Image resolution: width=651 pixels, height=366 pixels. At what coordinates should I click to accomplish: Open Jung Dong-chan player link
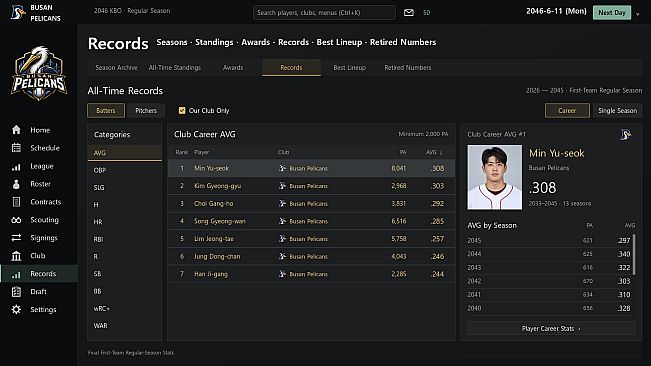(217, 256)
